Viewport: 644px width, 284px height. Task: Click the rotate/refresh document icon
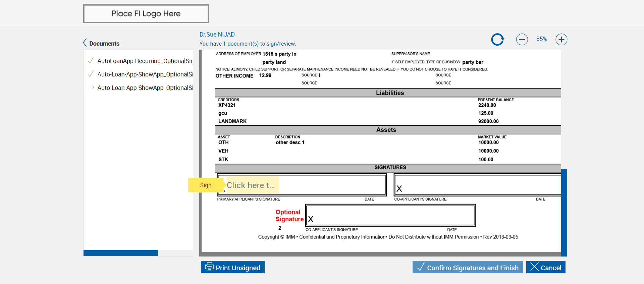click(497, 40)
